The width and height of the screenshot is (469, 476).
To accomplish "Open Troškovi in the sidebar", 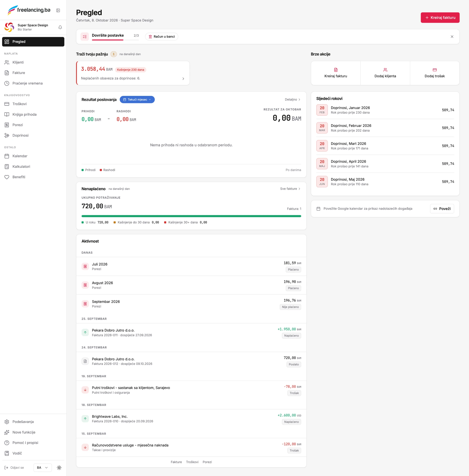I will coord(33,104).
